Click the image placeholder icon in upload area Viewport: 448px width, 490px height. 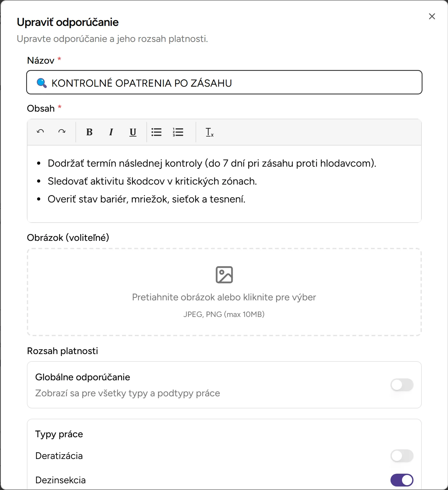[224, 275]
